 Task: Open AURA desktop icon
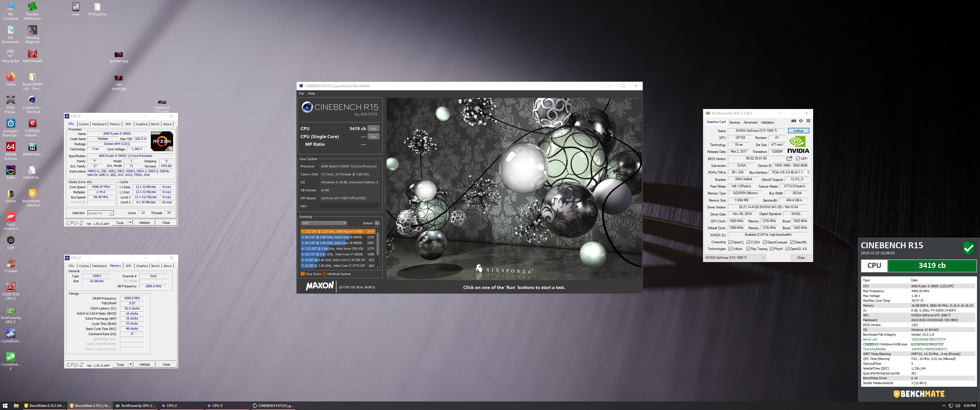click(x=11, y=172)
